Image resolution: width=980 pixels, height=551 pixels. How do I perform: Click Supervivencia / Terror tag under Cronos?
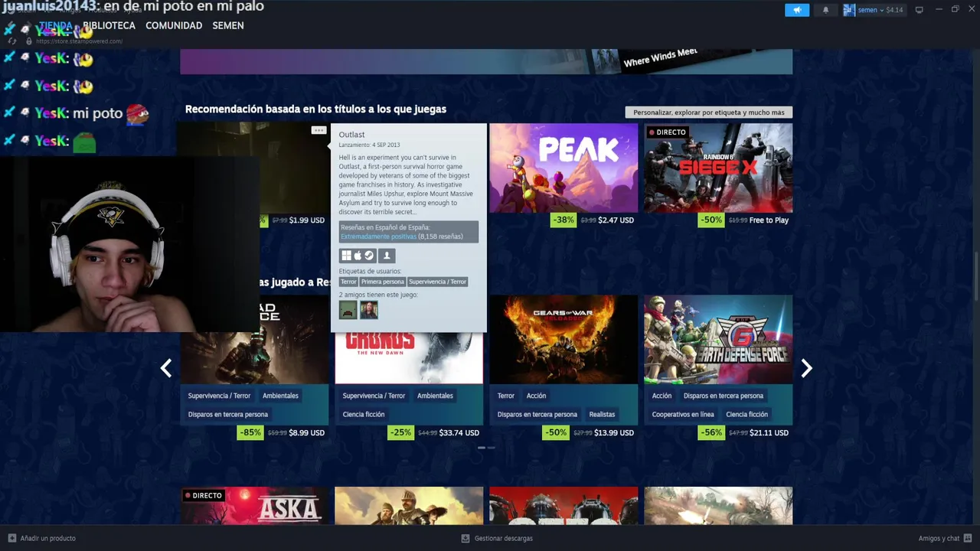pos(374,396)
